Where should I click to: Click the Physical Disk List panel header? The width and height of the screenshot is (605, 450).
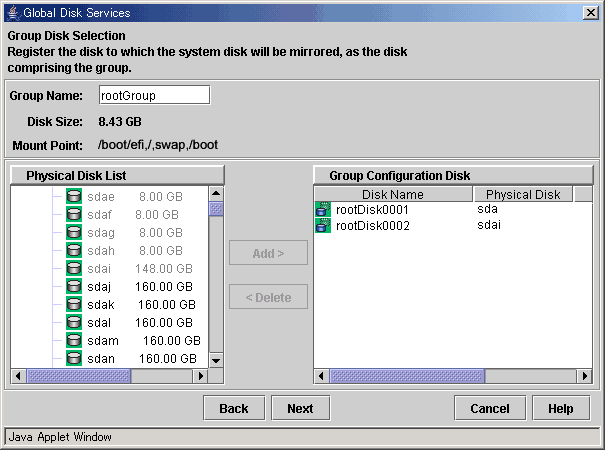pyautogui.click(x=117, y=176)
